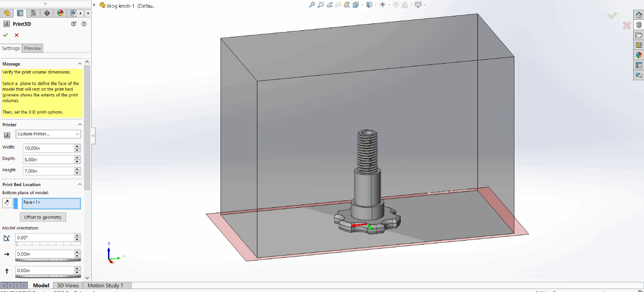644x292 pixels.
Task: Collapse the Message section
Action: pyautogui.click(x=80, y=64)
